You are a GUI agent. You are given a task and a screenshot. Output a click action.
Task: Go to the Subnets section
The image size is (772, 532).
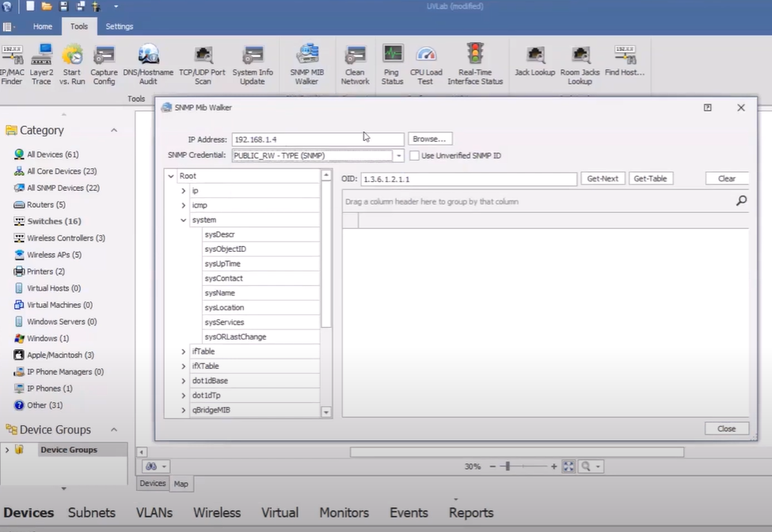click(92, 512)
